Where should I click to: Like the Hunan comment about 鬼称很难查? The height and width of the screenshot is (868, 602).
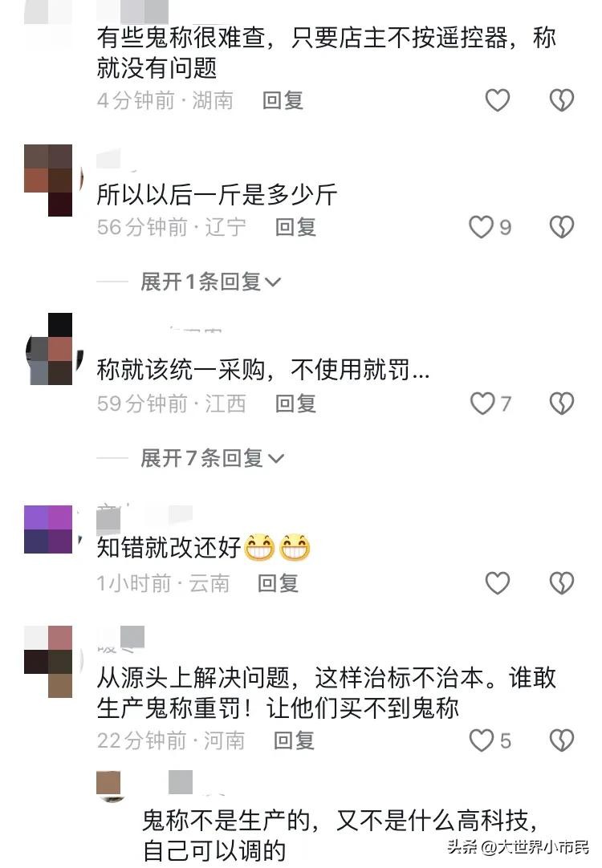point(497,100)
